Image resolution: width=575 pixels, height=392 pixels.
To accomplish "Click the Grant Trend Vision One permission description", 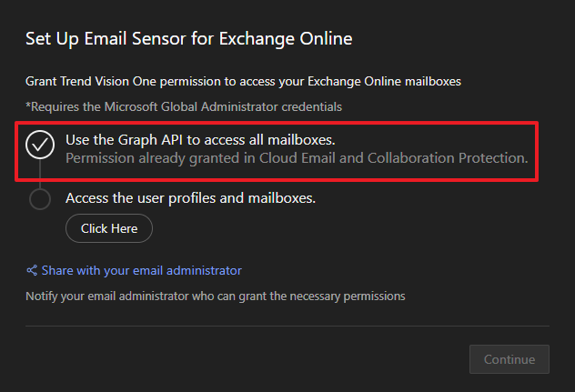I will coord(243,82).
